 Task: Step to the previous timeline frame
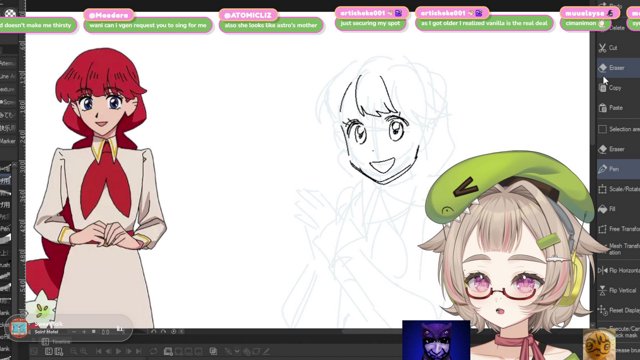[109, 351]
